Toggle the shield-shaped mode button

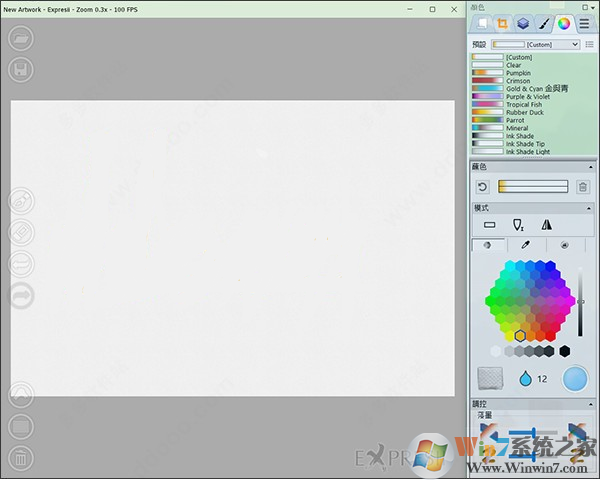(518, 225)
